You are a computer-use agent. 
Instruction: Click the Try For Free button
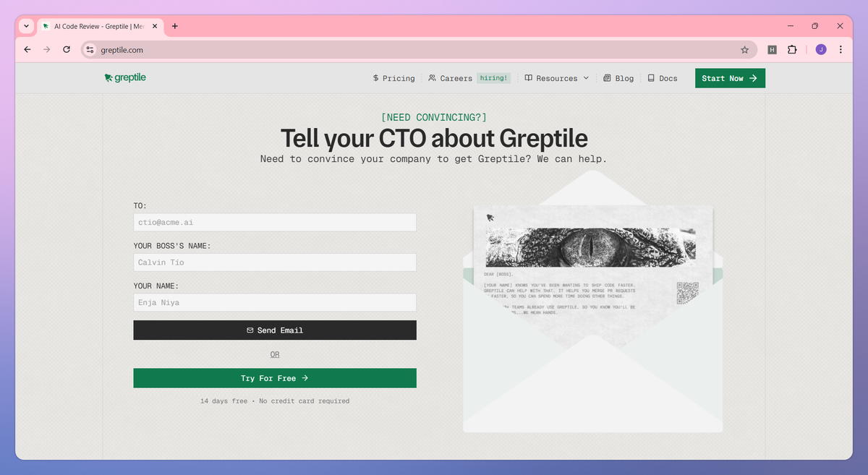275,378
